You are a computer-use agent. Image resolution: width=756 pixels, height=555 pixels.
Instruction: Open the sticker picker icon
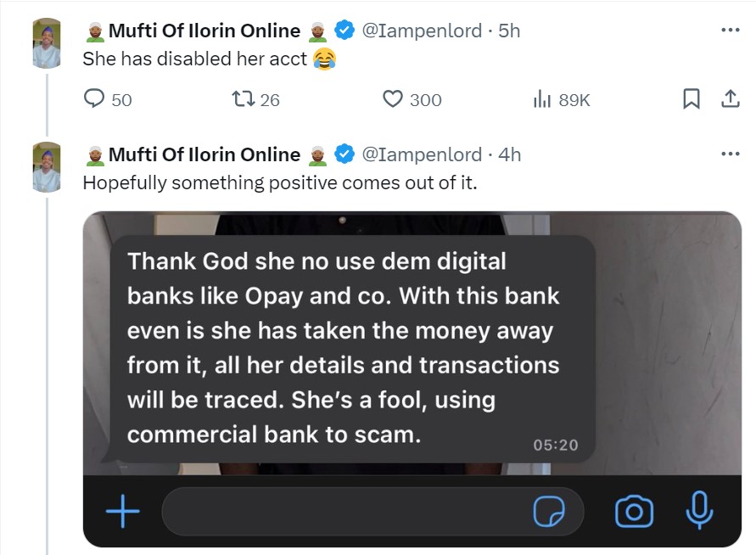click(x=549, y=512)
